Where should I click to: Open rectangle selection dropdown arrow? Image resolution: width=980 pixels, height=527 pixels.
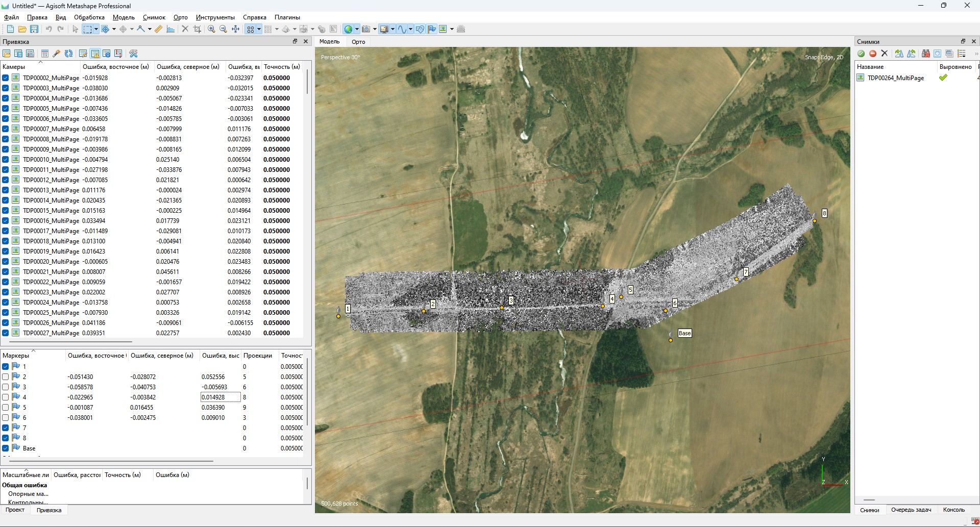tap(96, 29)
